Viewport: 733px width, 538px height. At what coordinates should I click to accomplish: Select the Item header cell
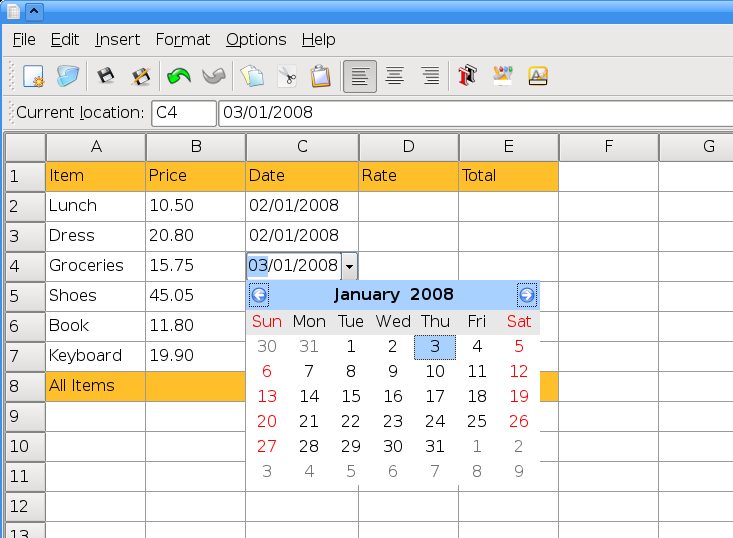95,176
